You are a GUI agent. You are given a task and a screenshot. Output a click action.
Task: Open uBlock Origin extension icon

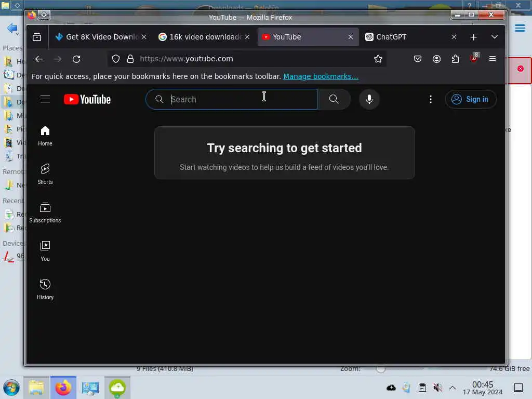tap(474, 58)
